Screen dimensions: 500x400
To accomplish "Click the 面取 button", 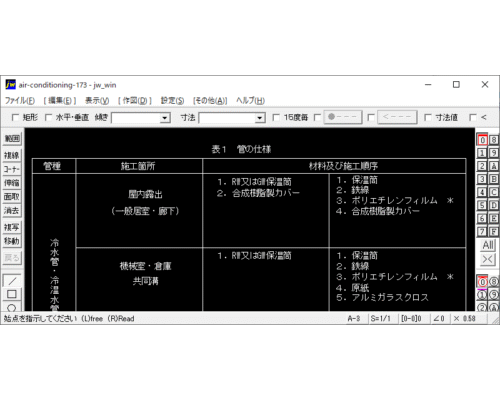I will click(x=12, y=197).
